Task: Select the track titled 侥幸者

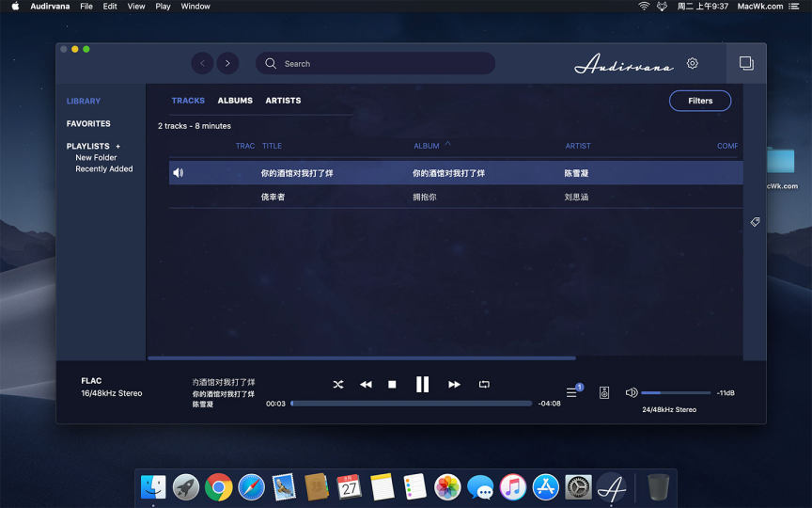Action: [x=273, y=197]
